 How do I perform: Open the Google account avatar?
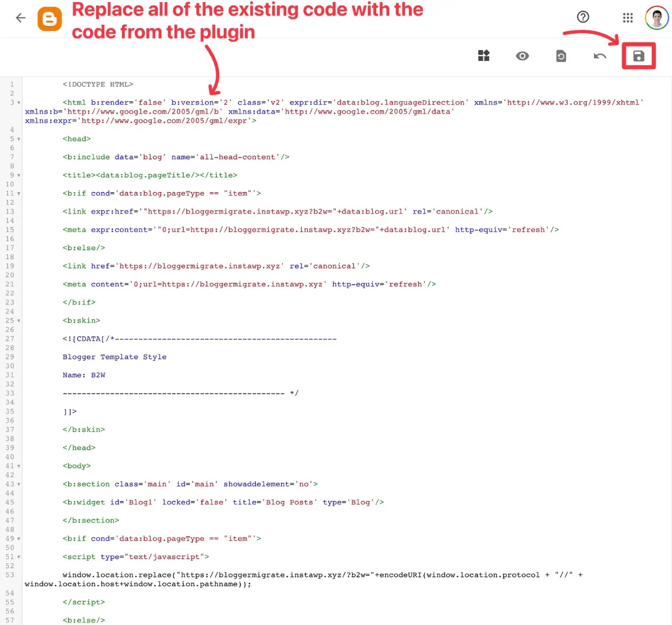[657, 18]
